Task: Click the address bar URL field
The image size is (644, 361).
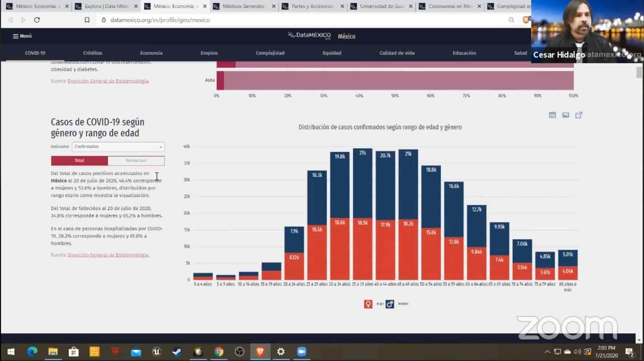Action: [301, 20]
